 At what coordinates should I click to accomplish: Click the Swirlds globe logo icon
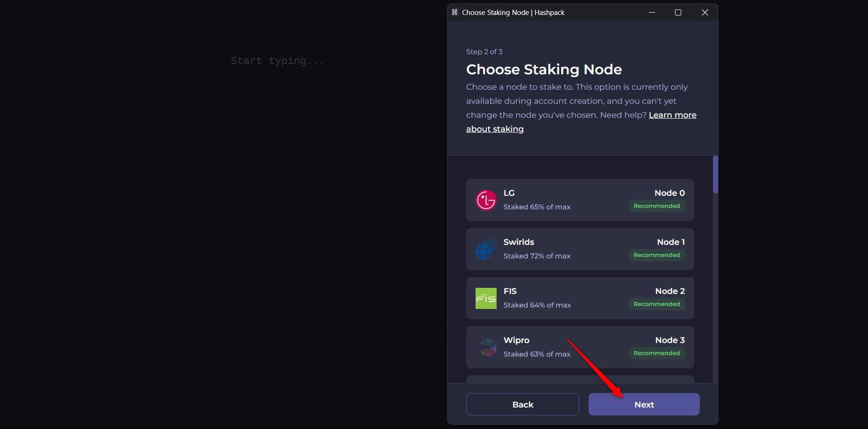point(486,249)
